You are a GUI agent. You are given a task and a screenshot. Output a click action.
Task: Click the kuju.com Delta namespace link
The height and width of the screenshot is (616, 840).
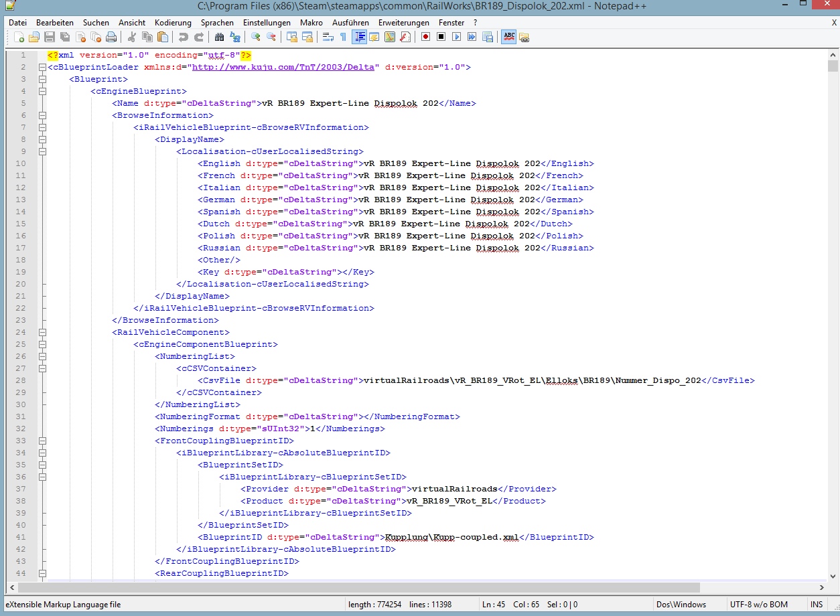285,67
